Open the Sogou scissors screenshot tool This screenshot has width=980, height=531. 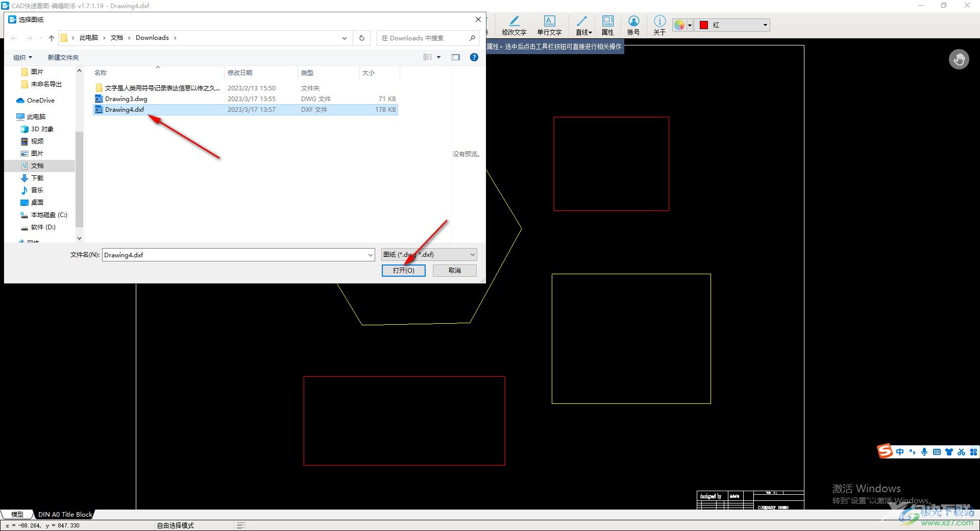click(961, 452)
